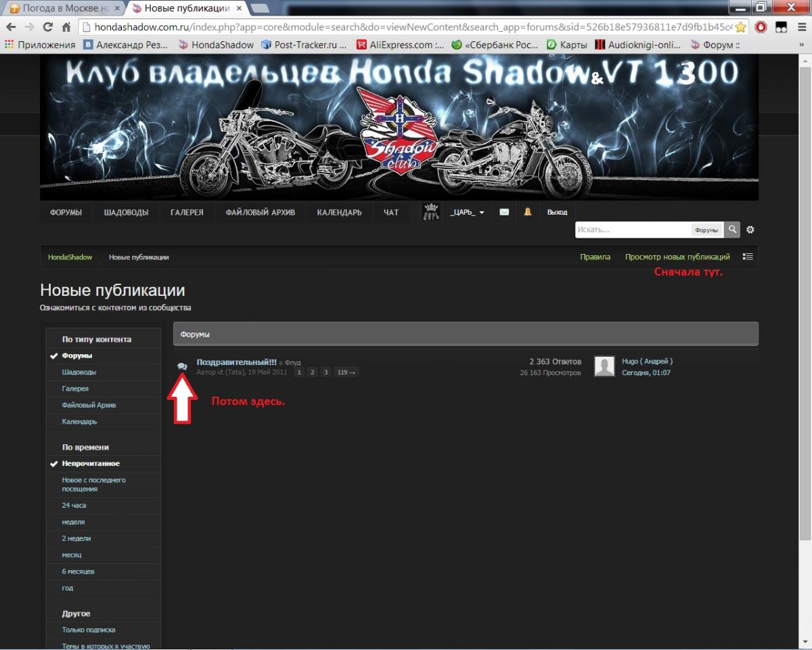Click the user avatar next to _ЦАРЬ_
Viewport: 812px width, 650px height.
coord(431,212)
